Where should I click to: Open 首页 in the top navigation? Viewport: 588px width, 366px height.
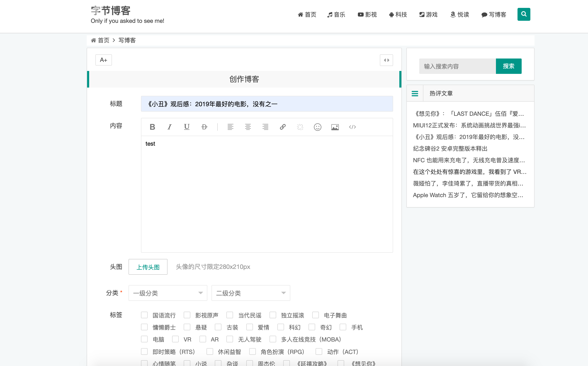[307, 15]
